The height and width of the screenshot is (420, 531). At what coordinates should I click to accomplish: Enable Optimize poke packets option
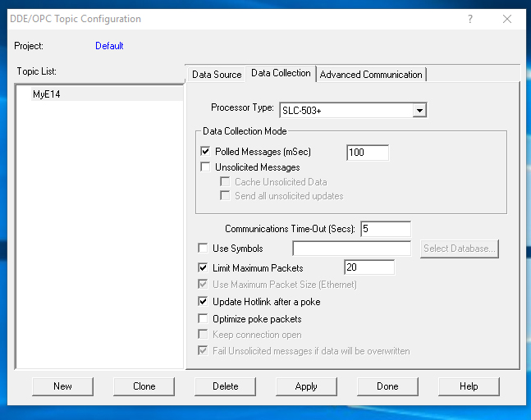pyautogui.click(x=204, y=319)
